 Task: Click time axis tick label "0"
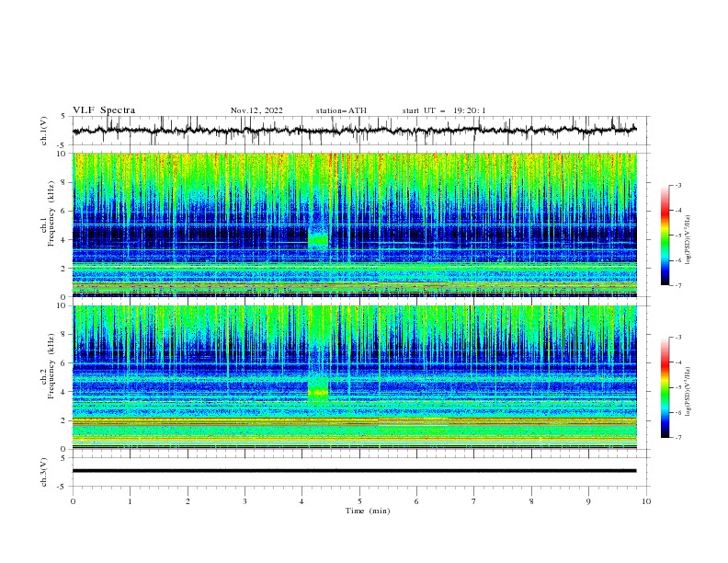click(73, 501)
